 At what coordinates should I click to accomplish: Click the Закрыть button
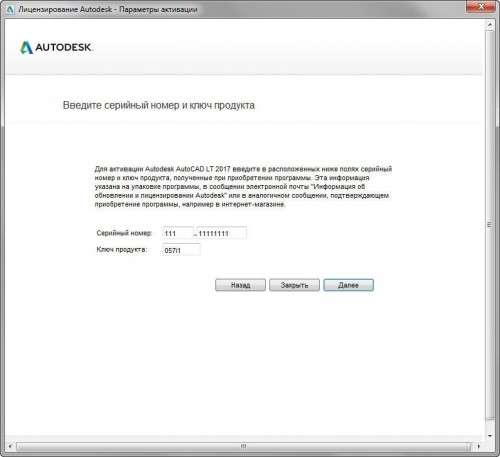coord(294,285)
